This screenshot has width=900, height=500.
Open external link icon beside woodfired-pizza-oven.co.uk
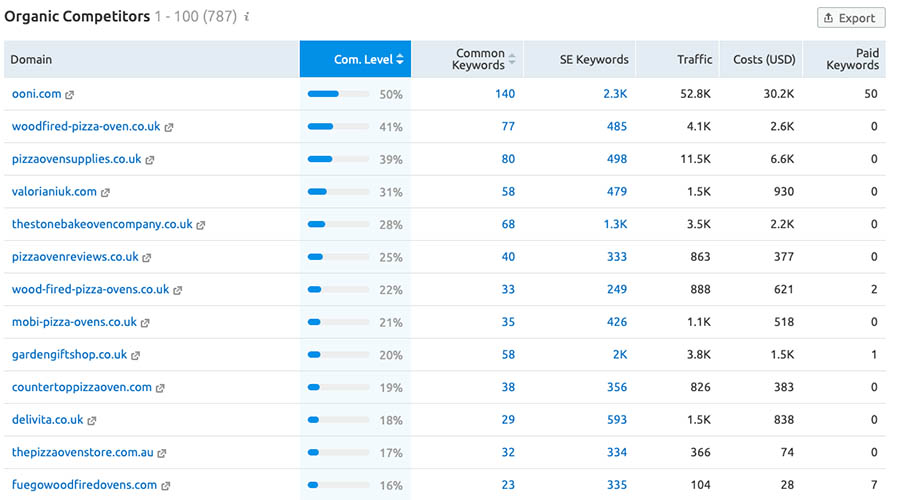point(169,127)
